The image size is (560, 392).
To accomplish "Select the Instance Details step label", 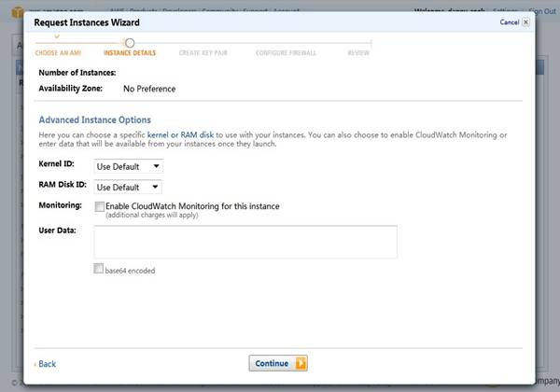I will point(130,53).
